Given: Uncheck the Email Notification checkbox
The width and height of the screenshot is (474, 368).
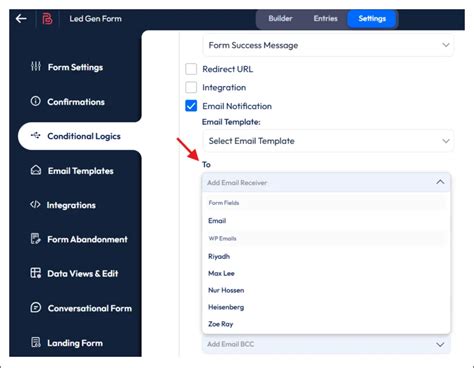Looking at the screenshot, I should click(191, 106).
